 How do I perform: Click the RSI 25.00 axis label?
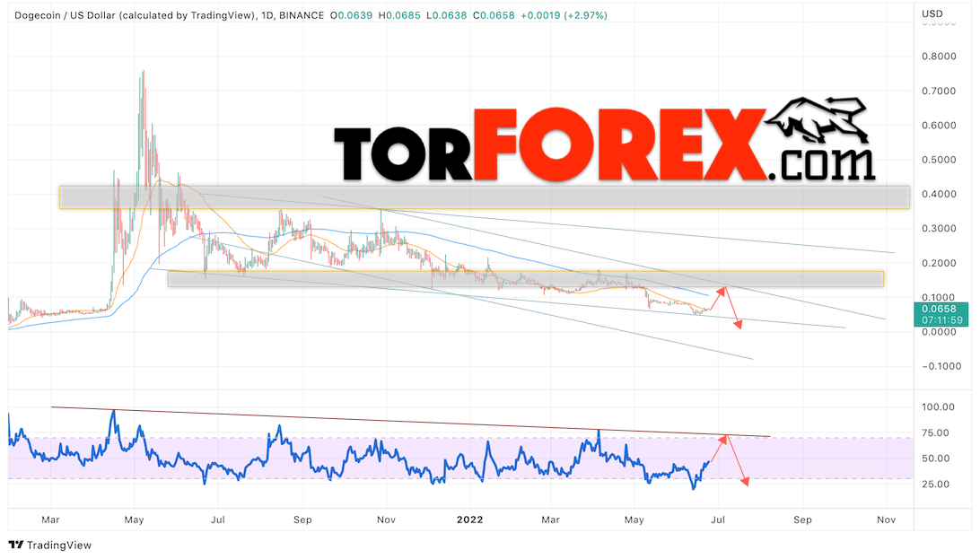(936, 484)
